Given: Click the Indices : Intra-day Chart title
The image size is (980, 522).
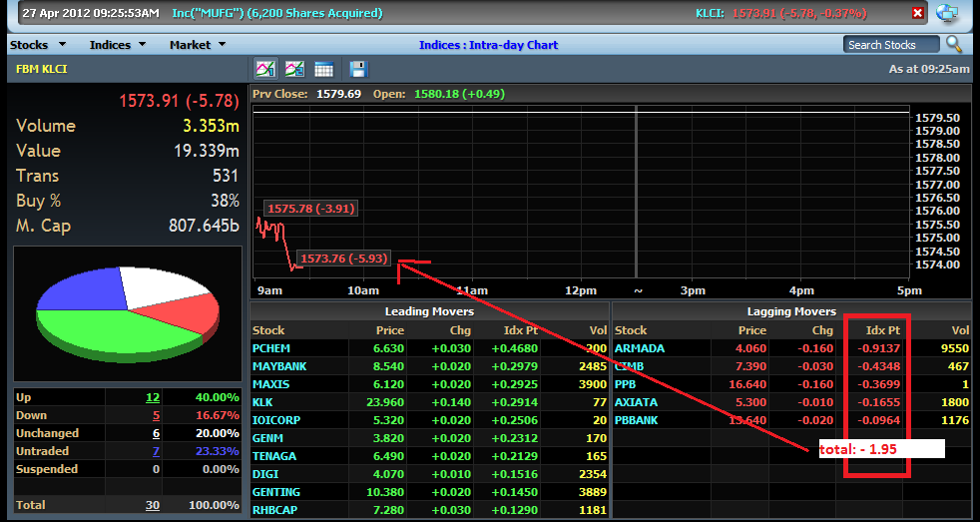Looking at the screenshot, I should coord(488,45).
